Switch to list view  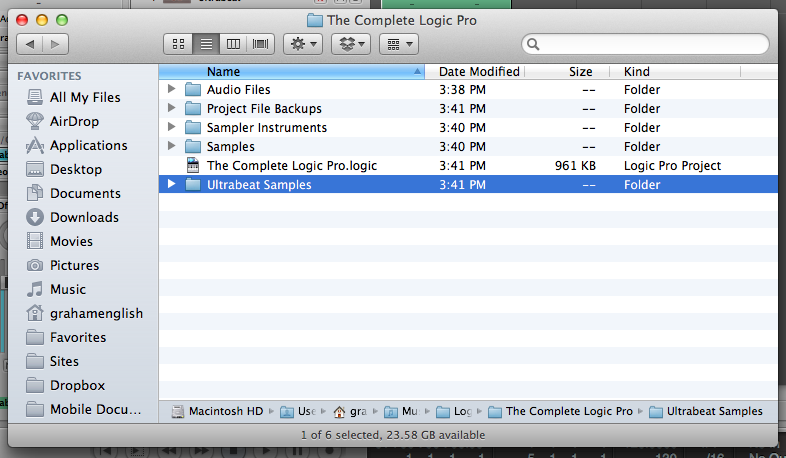coord(207,44)
